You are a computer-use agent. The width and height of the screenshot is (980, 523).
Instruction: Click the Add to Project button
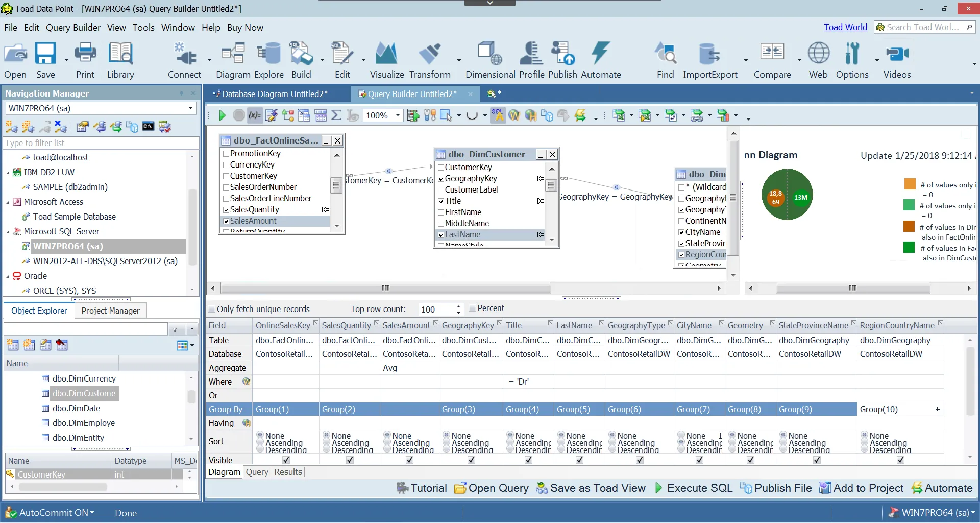862,488
